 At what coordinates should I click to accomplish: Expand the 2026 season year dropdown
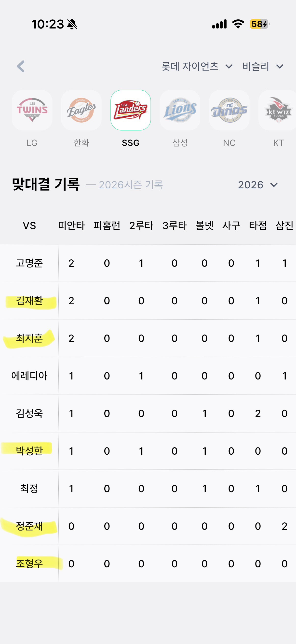[x=258, y=185]
